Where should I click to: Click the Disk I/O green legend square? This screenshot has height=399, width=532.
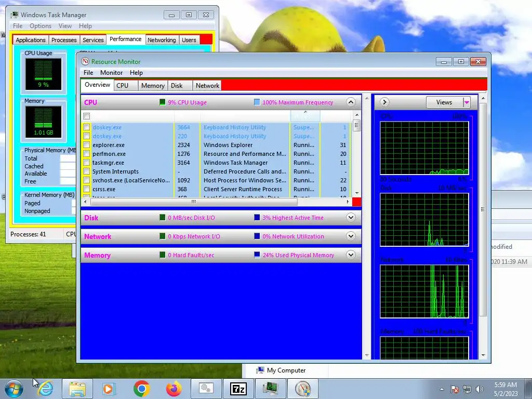pyautogui.click(x=163, y=218)
